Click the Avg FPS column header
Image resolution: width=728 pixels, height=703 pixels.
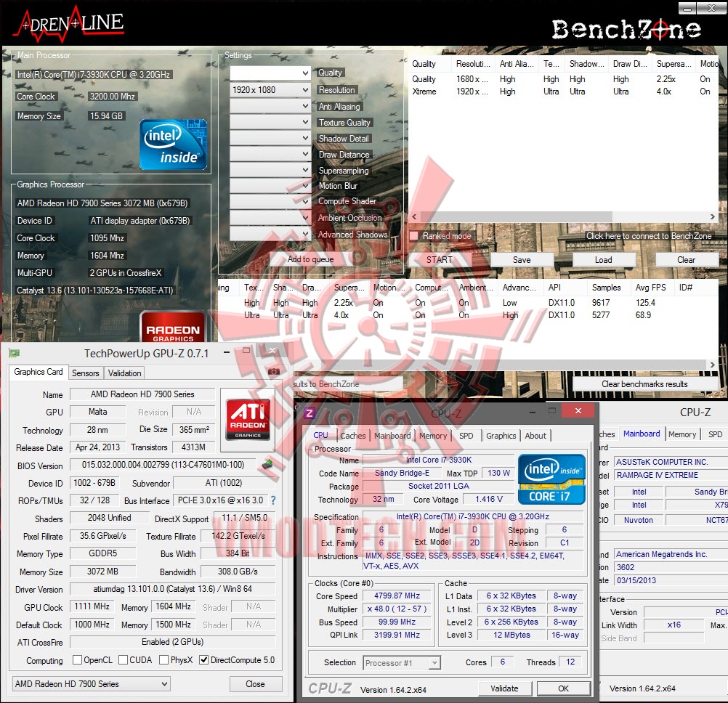[x=651, y=288]
